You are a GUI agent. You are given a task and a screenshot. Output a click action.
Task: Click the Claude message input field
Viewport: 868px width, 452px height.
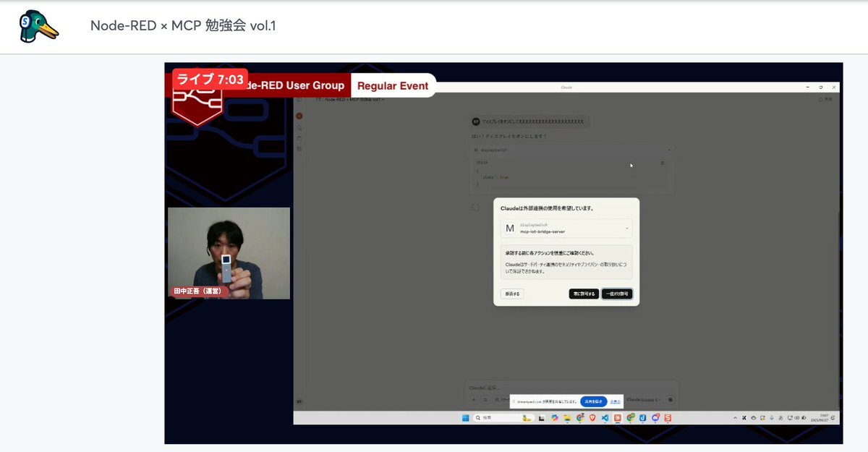(571, 388)
